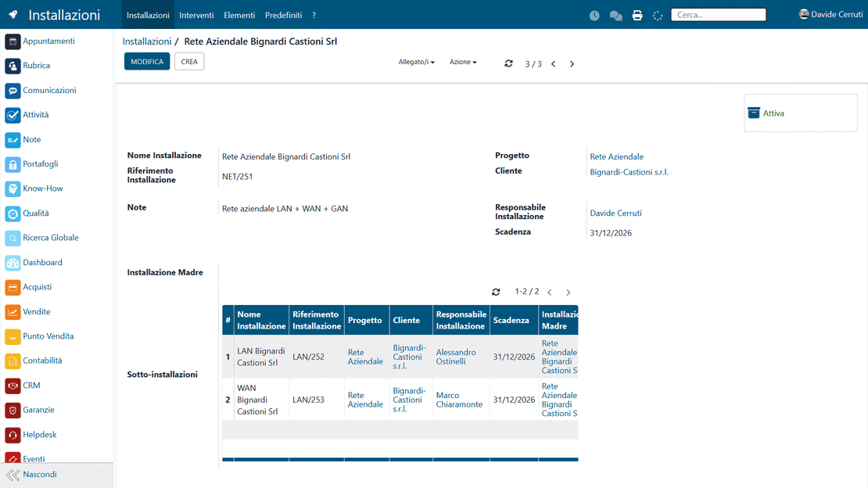Select the Scadenza 31/12/2026 value in form
868x488 pixels.
point(611,233)
